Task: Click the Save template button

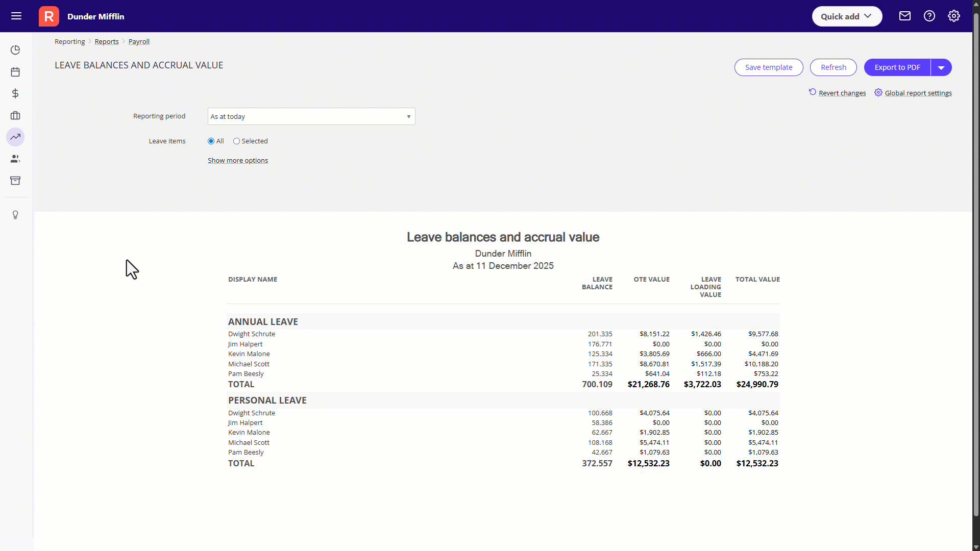Action: 769,67
